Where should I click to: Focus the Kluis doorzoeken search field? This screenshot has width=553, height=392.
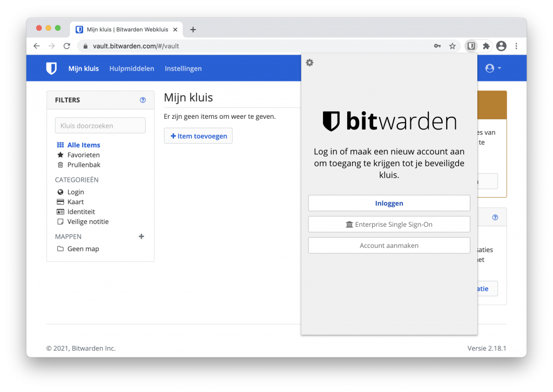click(100, 126)
